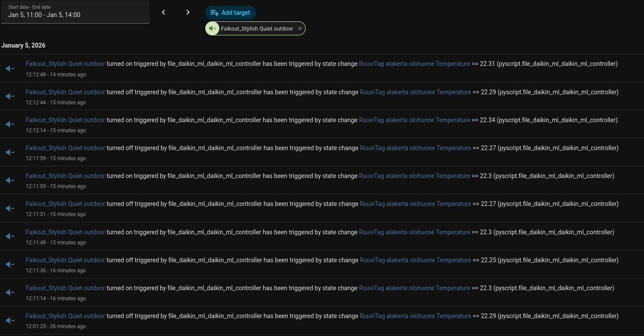The image size is (644, 336).
Task: Follow RuuviTag alakerta olohuone Temperature link at 12:11:55
Action: click(415, 176)
